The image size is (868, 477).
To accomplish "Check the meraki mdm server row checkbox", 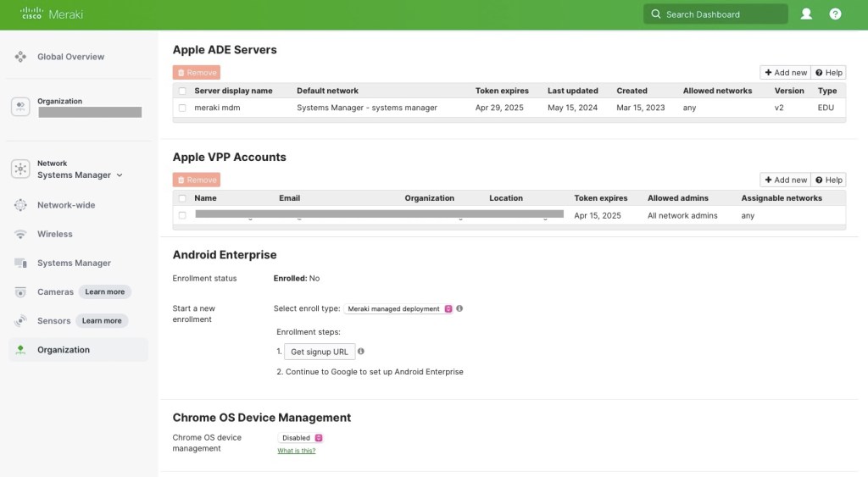I will [182, 108].
